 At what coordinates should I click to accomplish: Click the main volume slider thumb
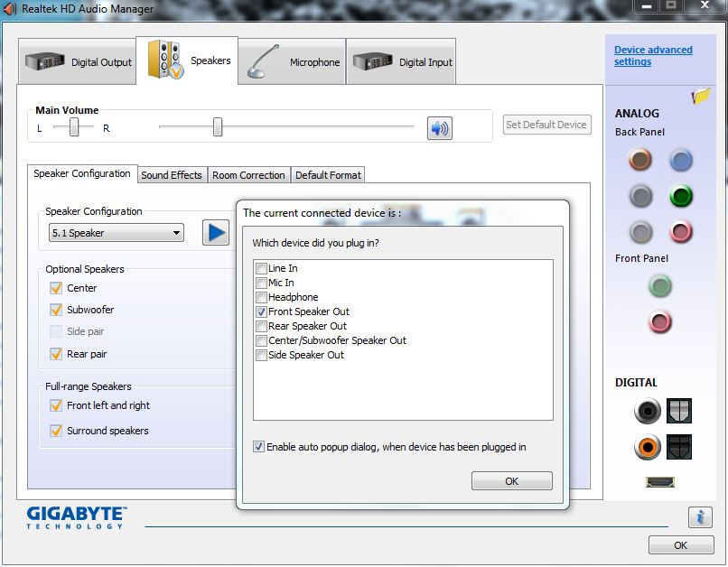pos(218,127)
